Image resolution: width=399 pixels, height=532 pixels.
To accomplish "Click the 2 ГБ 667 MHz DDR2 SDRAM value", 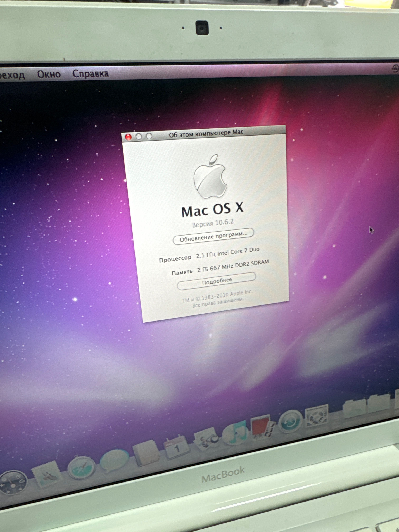I will [x=233, y=266].
